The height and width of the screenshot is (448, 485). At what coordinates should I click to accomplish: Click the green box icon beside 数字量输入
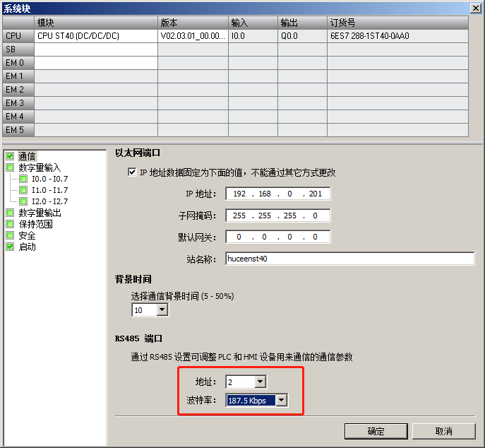[x=10, y=167]
